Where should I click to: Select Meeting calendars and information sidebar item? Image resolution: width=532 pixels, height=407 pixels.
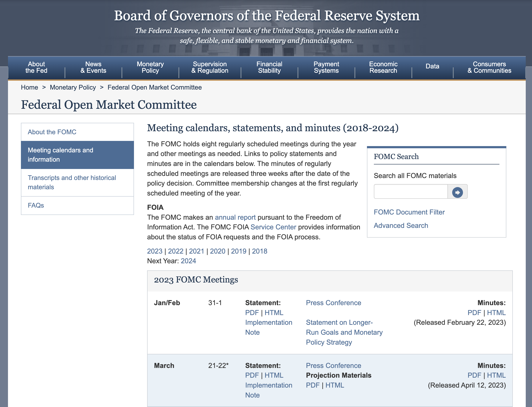(x=77, y=155)
